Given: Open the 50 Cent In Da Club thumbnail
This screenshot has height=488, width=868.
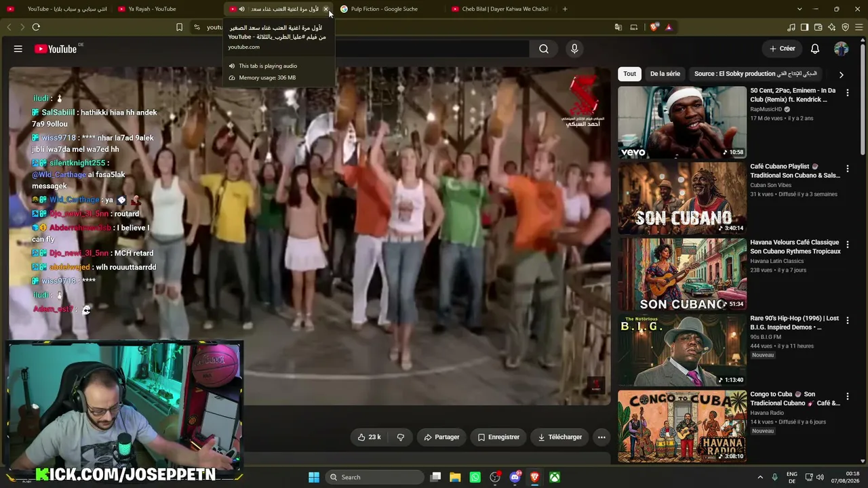Looking at the screenshot, I should pos(682,122).
